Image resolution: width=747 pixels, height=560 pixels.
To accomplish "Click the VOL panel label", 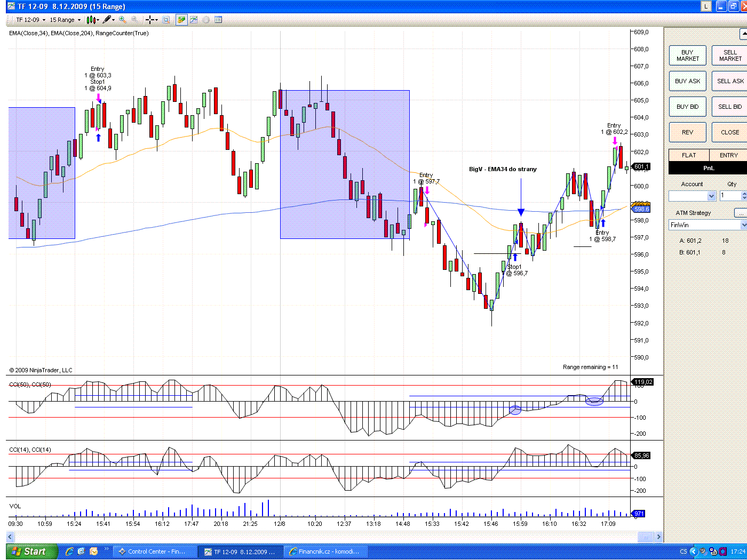I will click(15, 506).
